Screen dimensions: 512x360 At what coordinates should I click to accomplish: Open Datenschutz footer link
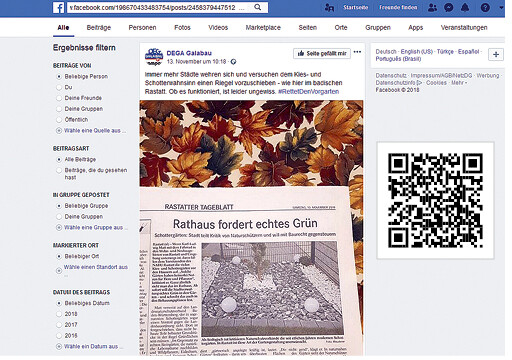pyautogui.click(x=391, y=76)
